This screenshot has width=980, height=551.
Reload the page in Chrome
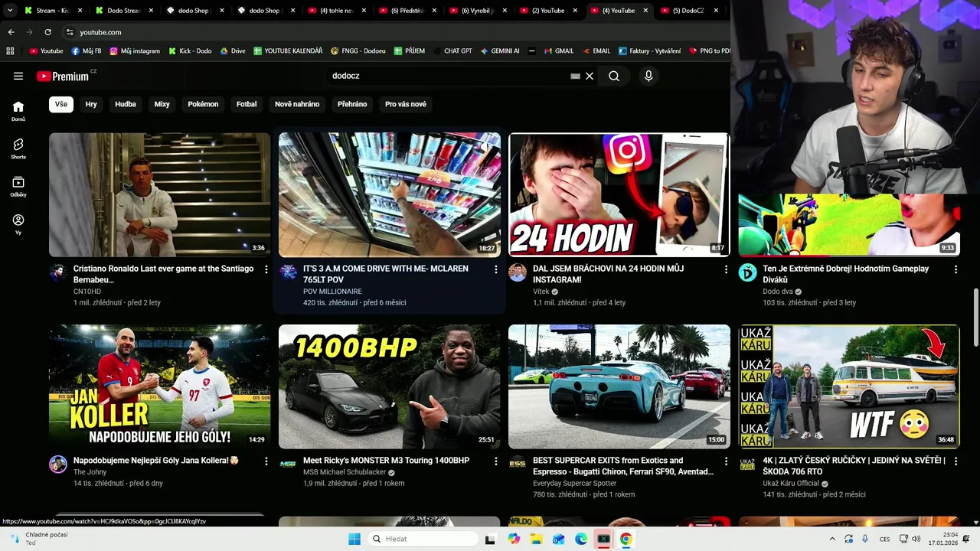[47, 32]
